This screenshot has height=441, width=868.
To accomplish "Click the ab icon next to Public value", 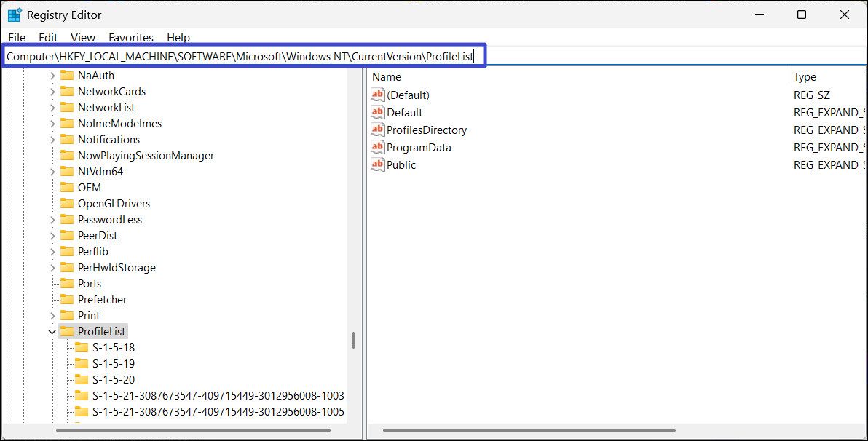I will point(377,164).
